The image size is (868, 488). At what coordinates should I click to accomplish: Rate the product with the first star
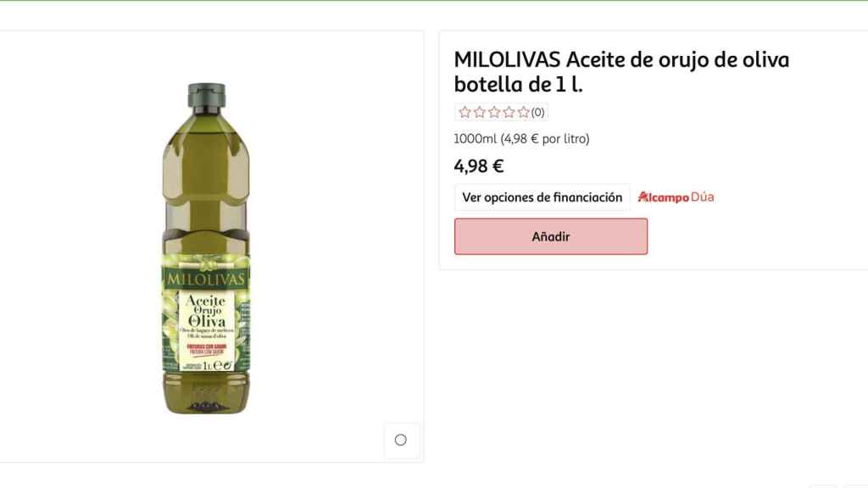click(x=465, y=112)
